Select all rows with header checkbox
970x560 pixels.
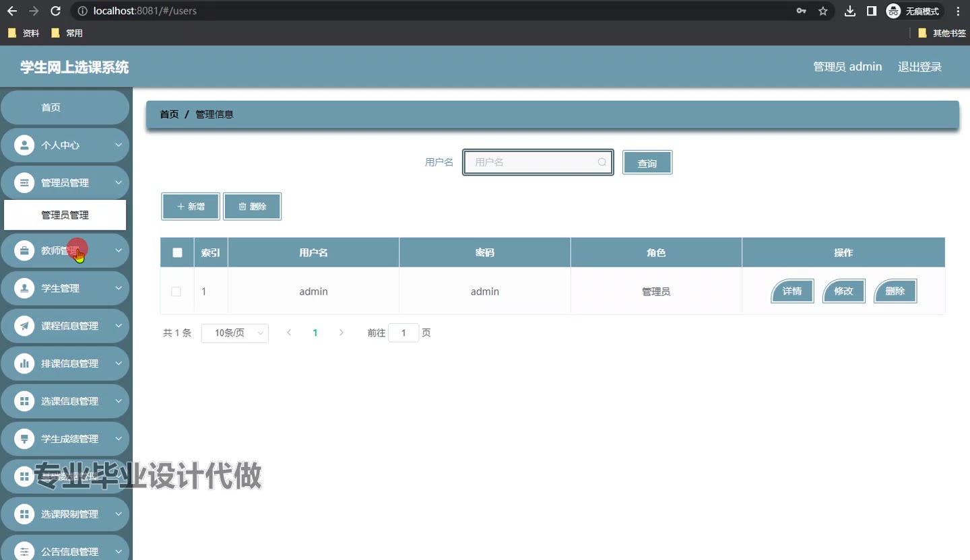177,253
